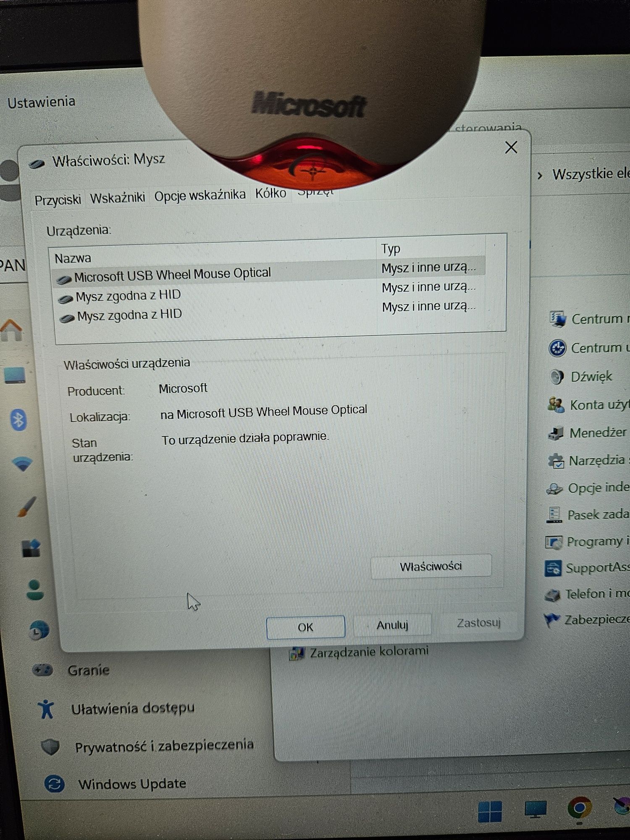Image resolution: width=630 pixels, height=840 pixels.
Task: Open Zarządzanie kolorami
Action: [x=369, y=652]
